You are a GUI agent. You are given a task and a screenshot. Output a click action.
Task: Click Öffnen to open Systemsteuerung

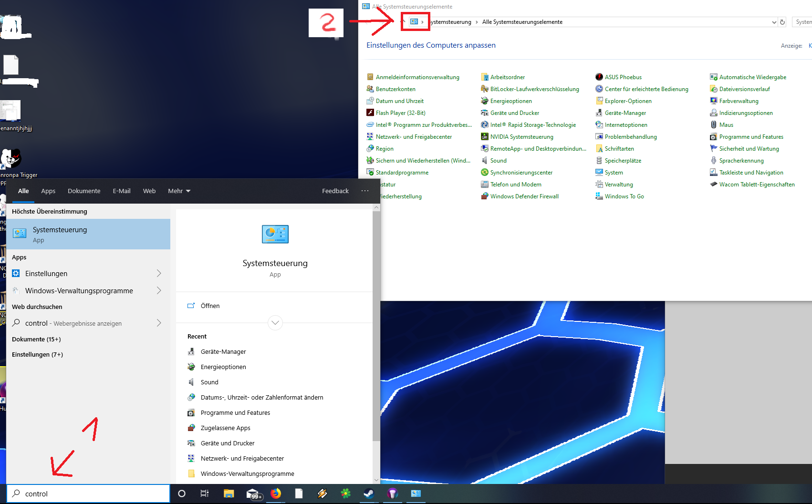[210, 306]
